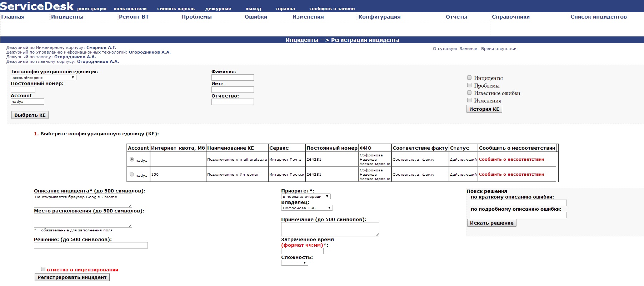Go to Главная menu item
Screen dimensions: 644x286
coord(13,17)
